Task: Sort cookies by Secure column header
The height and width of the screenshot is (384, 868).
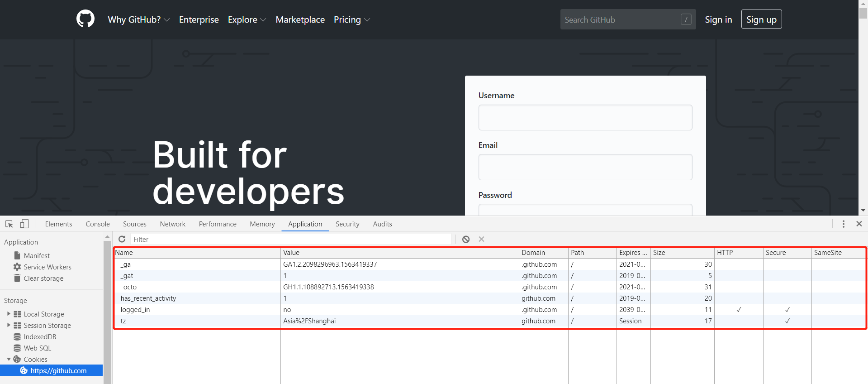Action: (787, 253)
